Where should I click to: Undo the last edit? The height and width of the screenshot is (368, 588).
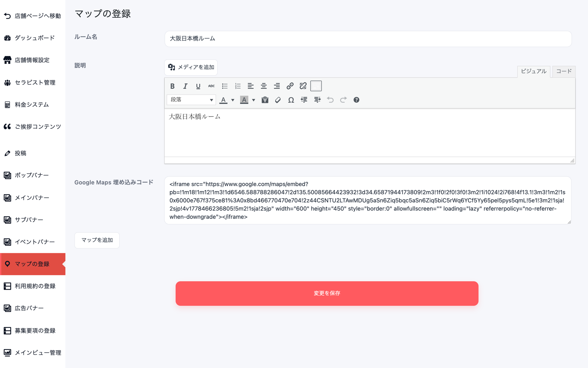pyautogui.click(x=330, y=100)
